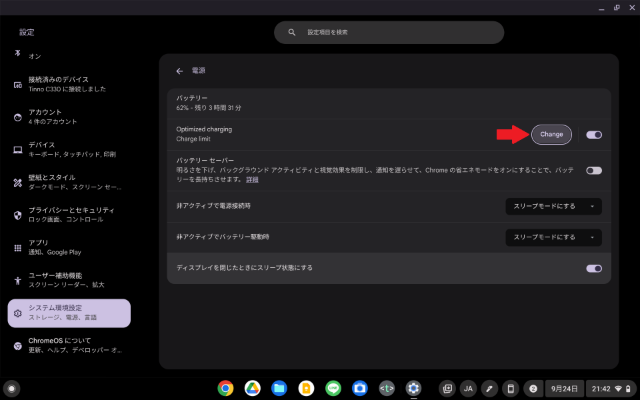640x400 pixels.
Task: Open the LINE app from the shelf
Action: 333,387
